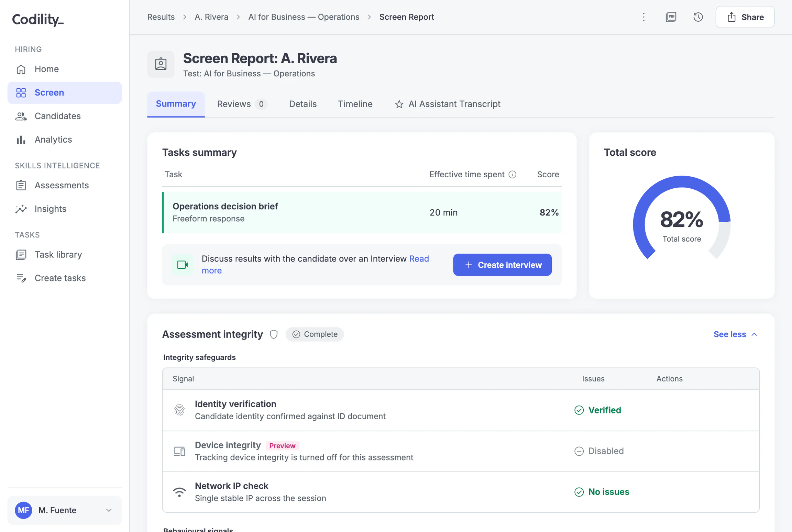Image resolution: width=792 pixels, height=532 pixels.
Task: Click the No issues status in Network IP check
Action: click(602, 492)
